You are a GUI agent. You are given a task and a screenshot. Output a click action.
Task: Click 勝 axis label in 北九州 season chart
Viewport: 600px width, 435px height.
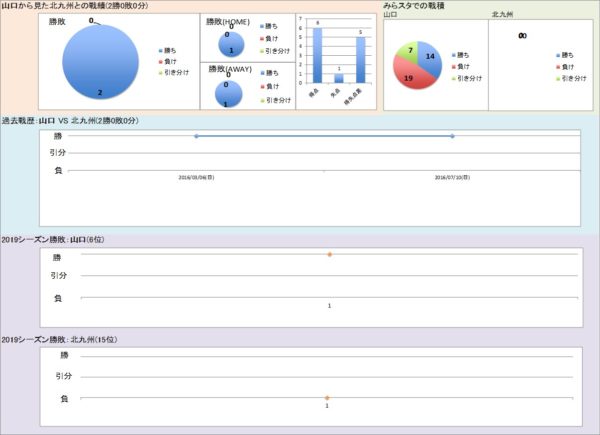[64, 356]
